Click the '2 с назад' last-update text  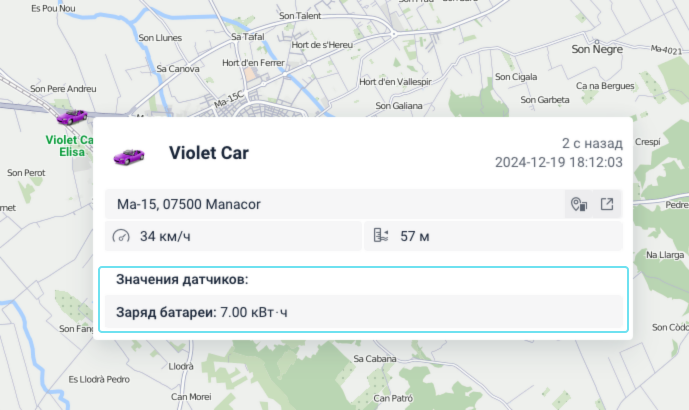pos(592,143)
